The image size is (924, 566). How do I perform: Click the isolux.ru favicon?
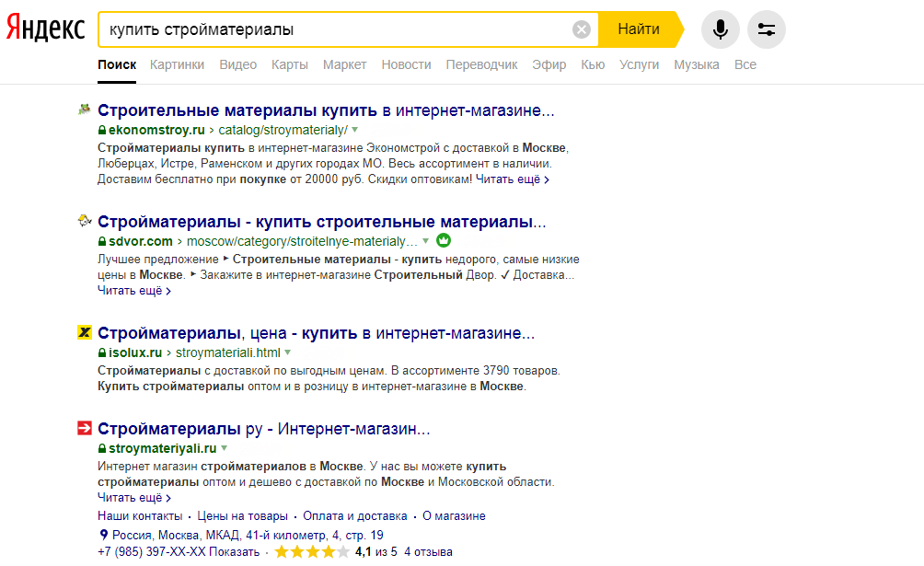[x=85, y=332]
